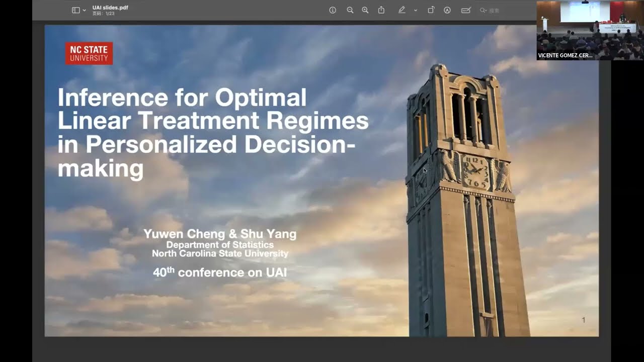The image size is (644, 362).
Task: Open the form filling tool icon
Action: [x=466, y=10]
